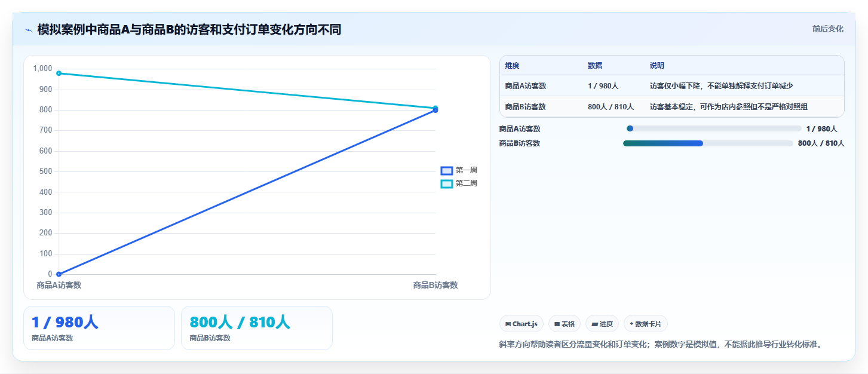Click table cell 商品B访客数
The height and width of the screenshot is (374, 868).
coord(525,107)
